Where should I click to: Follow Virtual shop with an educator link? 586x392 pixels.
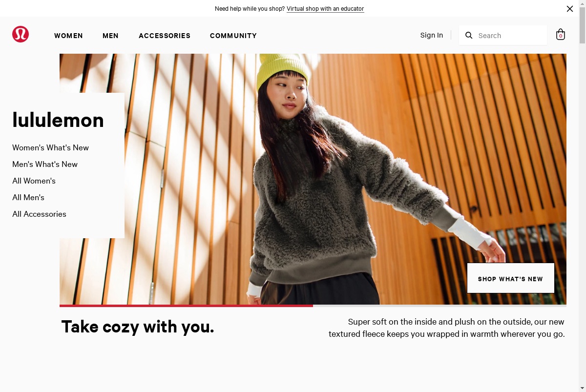[325, 9]
